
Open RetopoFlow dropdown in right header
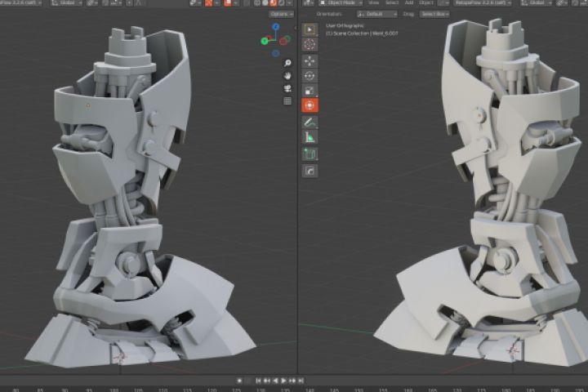pos(483,3)
